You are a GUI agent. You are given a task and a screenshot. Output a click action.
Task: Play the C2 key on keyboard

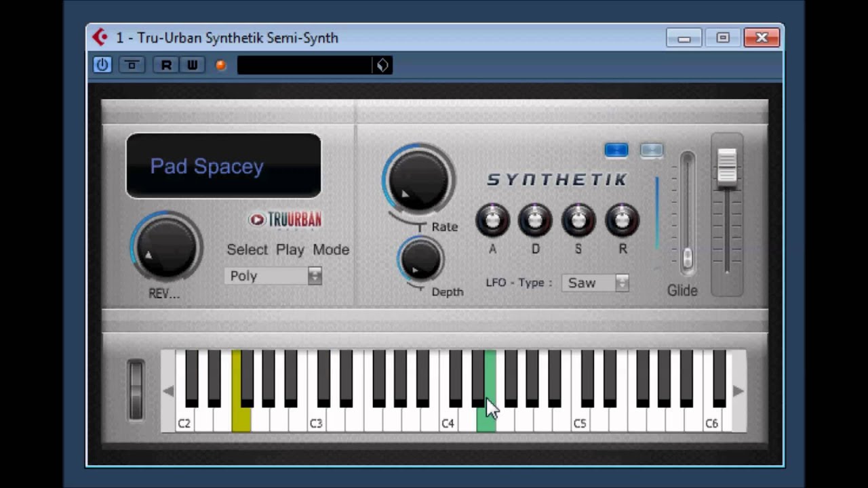point(184,420)
